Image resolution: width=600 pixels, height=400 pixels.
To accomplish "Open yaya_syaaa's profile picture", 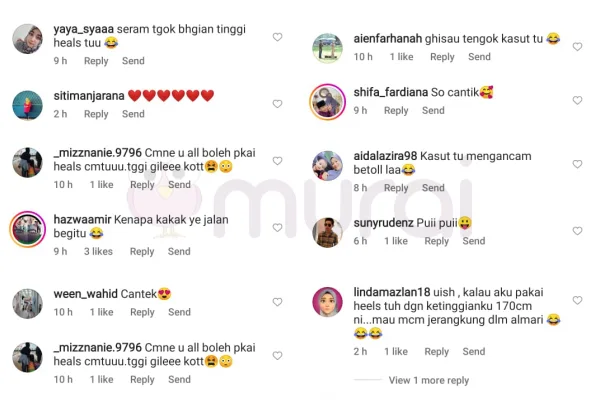I will 28,39.
